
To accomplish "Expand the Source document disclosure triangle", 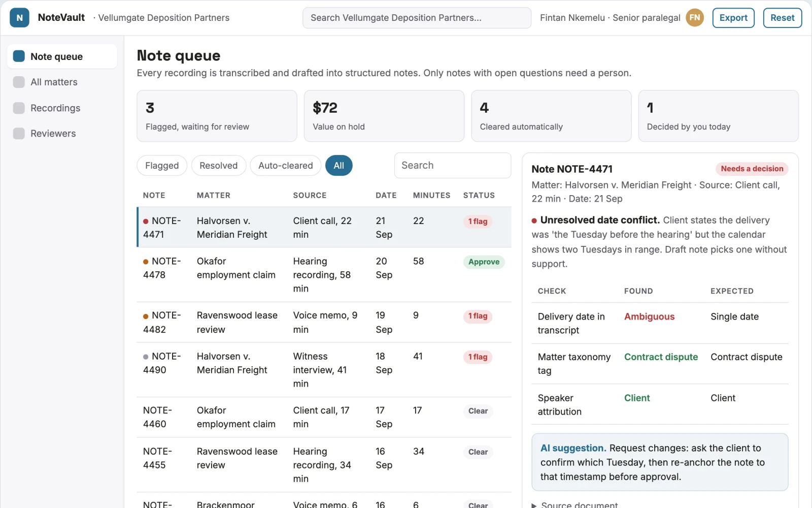I will pyautogui.click(x=534, y=505).
